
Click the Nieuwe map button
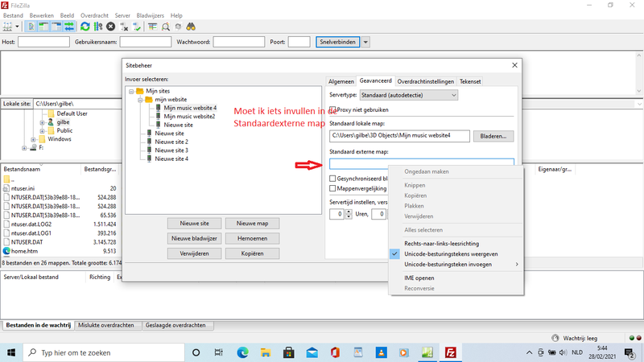[252, 224]
